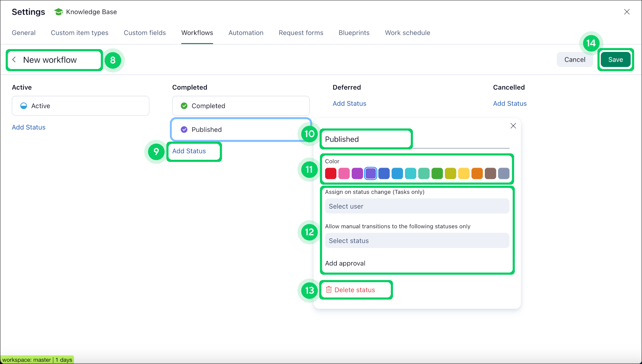The width and height of the screenshot is (642, 364).
Task: Pick the gray-blue color swatch
Action: pos(503,173)
